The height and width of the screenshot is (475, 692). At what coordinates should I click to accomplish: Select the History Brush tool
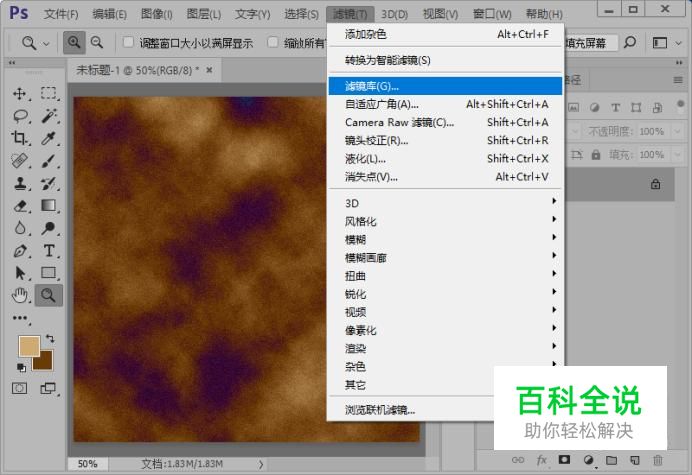(48, 183)
